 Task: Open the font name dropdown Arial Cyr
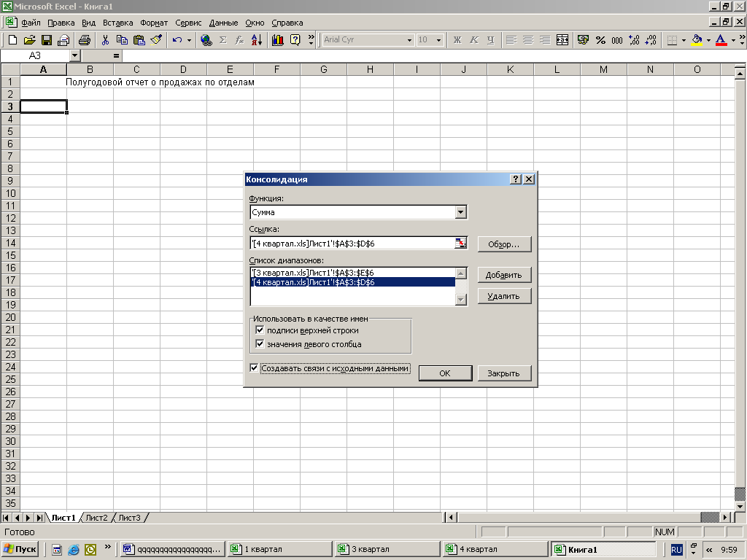[x=409, y=40]
